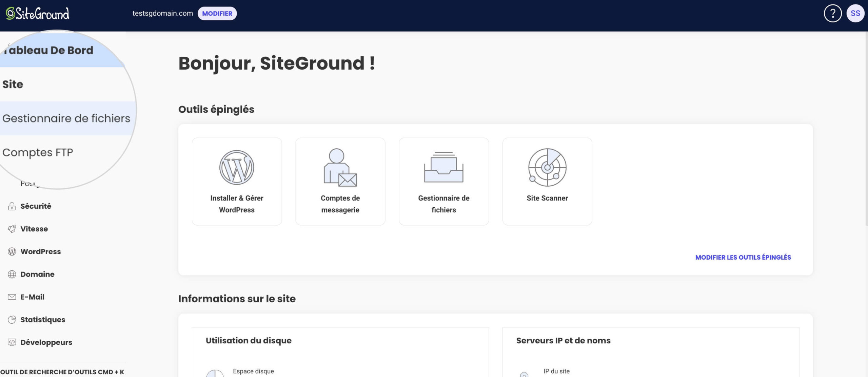
Task: Click the MODIFIER button next to the domain
Action: coord(217,14)
